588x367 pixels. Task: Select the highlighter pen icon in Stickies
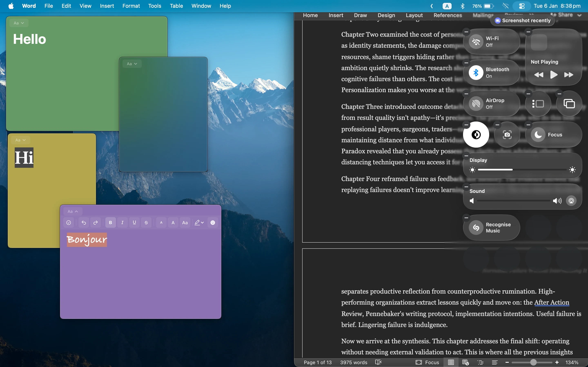tap(198, 222)
